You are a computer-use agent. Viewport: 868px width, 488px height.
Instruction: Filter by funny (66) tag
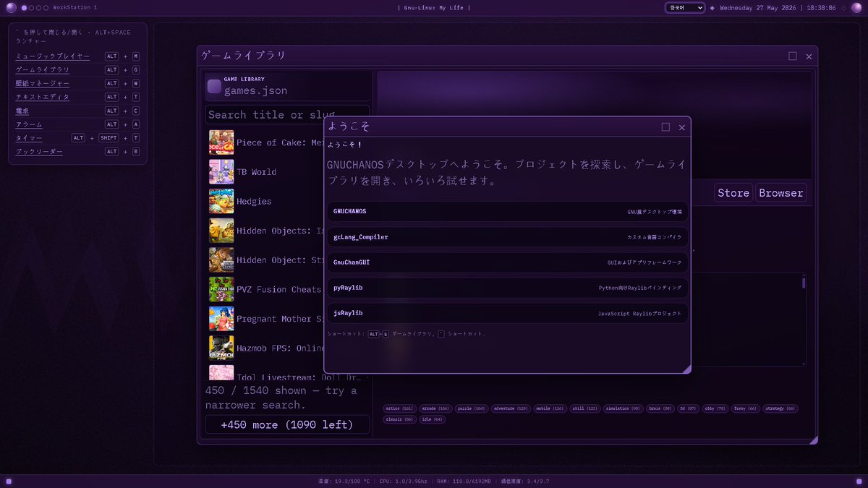[x=746, y=408]
